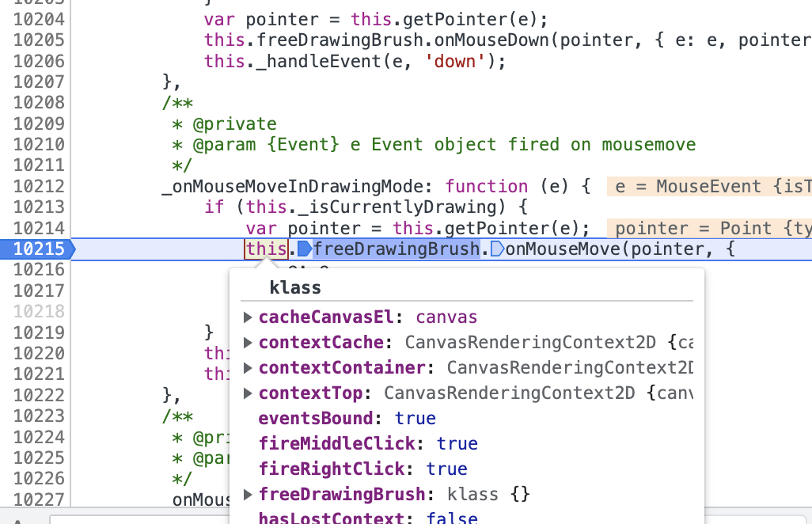The height and width of the screenshot is (524, 812).
Task: Click line number 10214 in gutter
Action: [39, 228]
